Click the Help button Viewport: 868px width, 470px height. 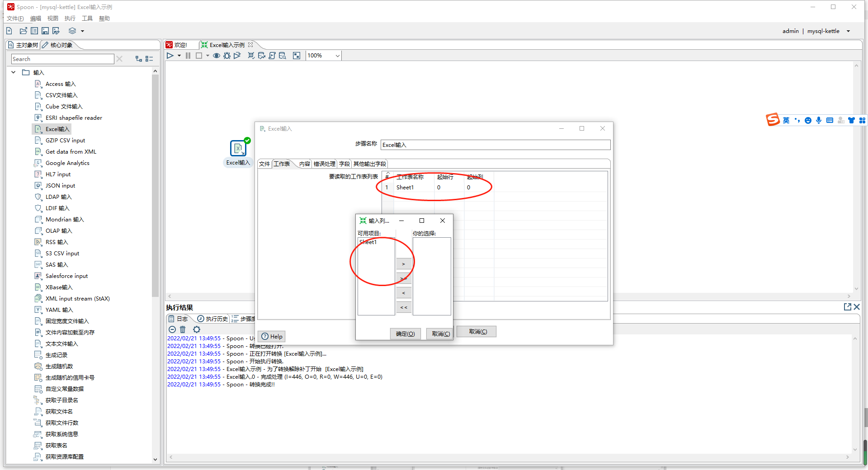point(272,336)
